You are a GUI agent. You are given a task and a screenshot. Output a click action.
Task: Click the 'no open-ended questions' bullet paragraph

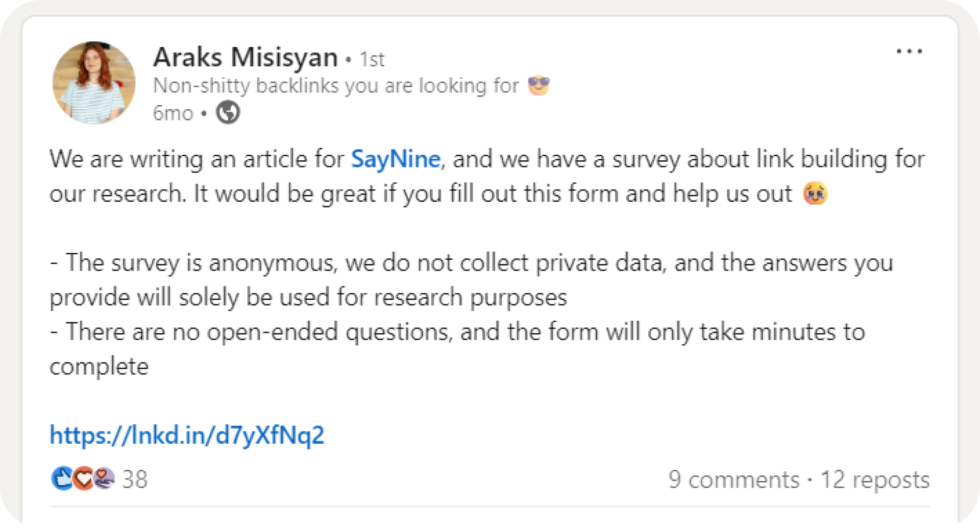click(457, 349)
